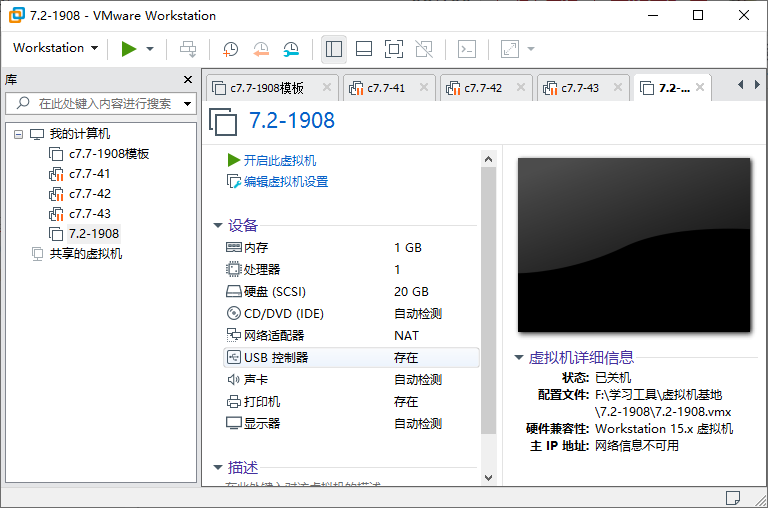The image size is (768, 508).
Task: Open the library search filter dropdown
Action: 187,103
